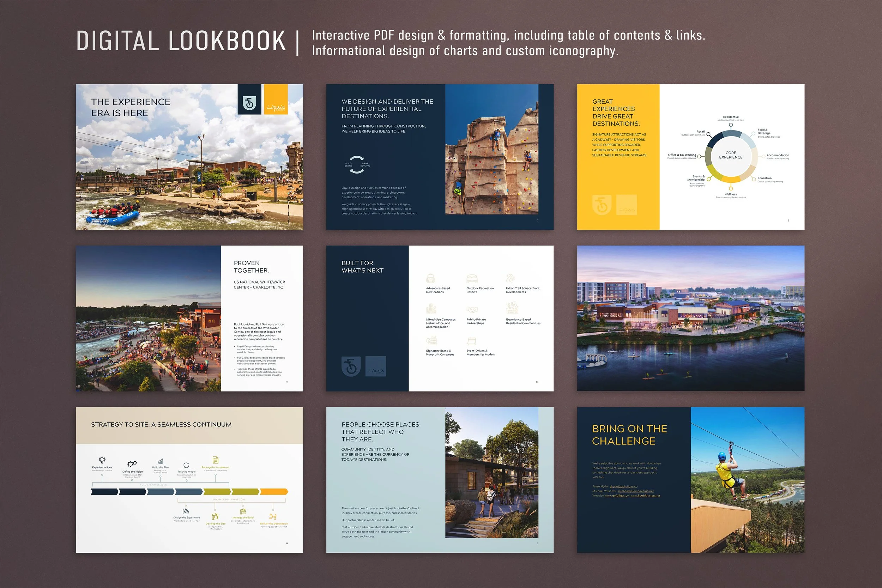Expand the Liquid Design Value Zone bracket
This screenshot has height=588, width=882.
click(230, 499)
